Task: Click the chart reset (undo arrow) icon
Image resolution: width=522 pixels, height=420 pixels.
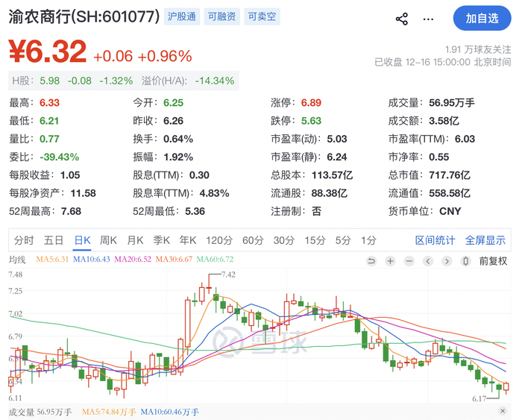Action: point(371,261)
